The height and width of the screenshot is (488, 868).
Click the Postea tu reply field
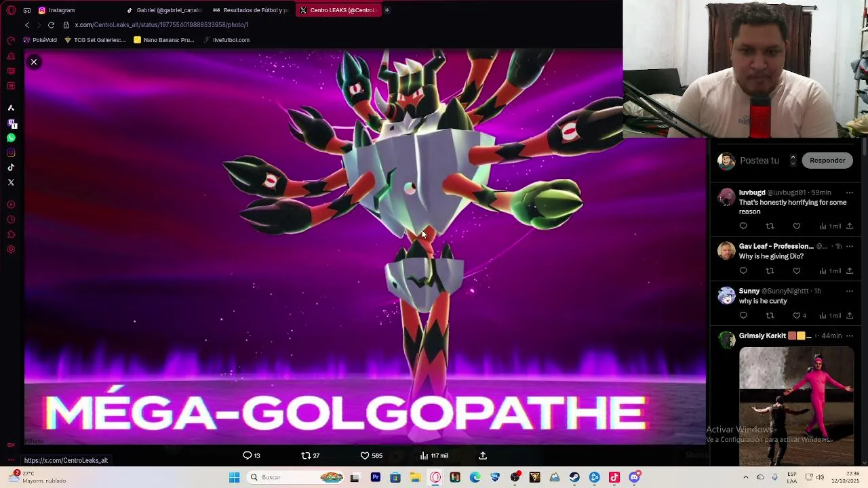click(759, 161)
